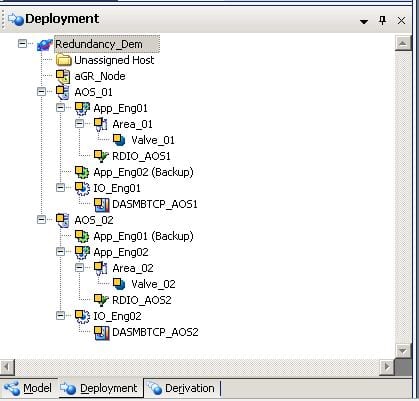The height and width of the screenshot is (401, 419).
Task: Switch to the Model tab
Action: [28, 388]
